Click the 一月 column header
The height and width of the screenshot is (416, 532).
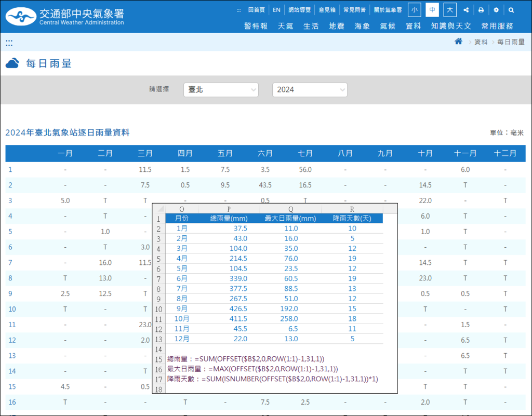click(x=65, y=153)
